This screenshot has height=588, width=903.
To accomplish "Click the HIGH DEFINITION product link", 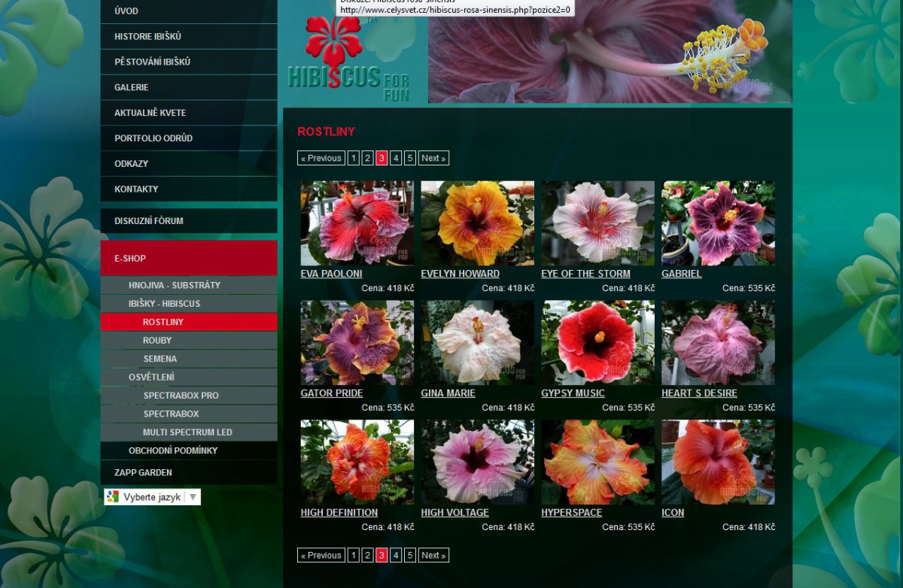I will pyautogui.click(x=339, y=513).
